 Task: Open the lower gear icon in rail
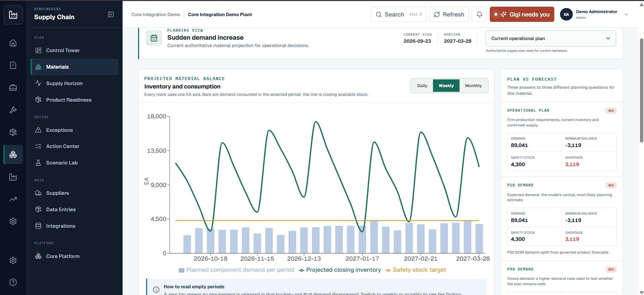coord(13,260)
